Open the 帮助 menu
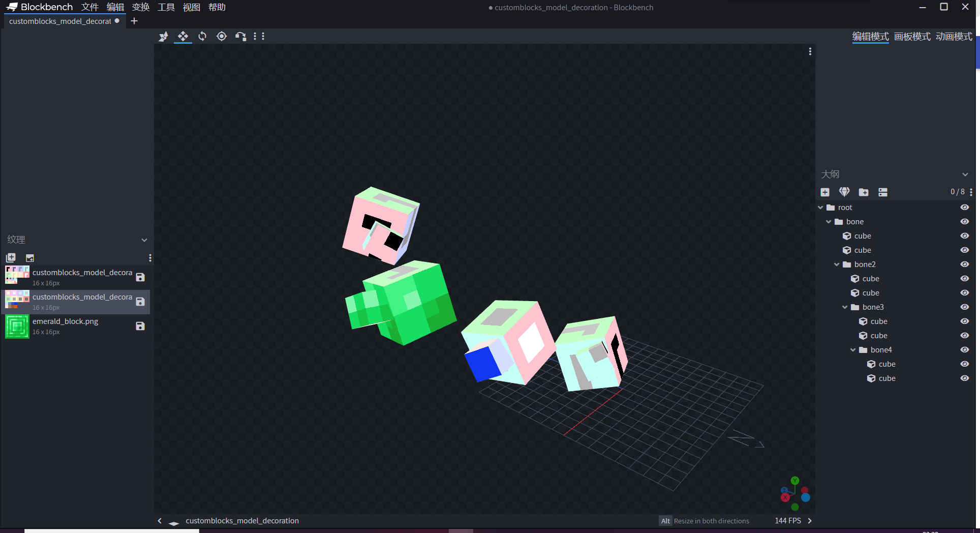This screenshot has height=533, width=980. (217, 7)
